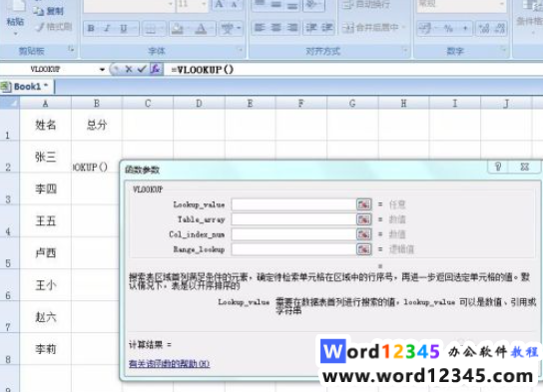543x392 pixels.
Task: Expand the 数字 group dialog launcher
Action: pyautogui.click(x=504, y=50)
